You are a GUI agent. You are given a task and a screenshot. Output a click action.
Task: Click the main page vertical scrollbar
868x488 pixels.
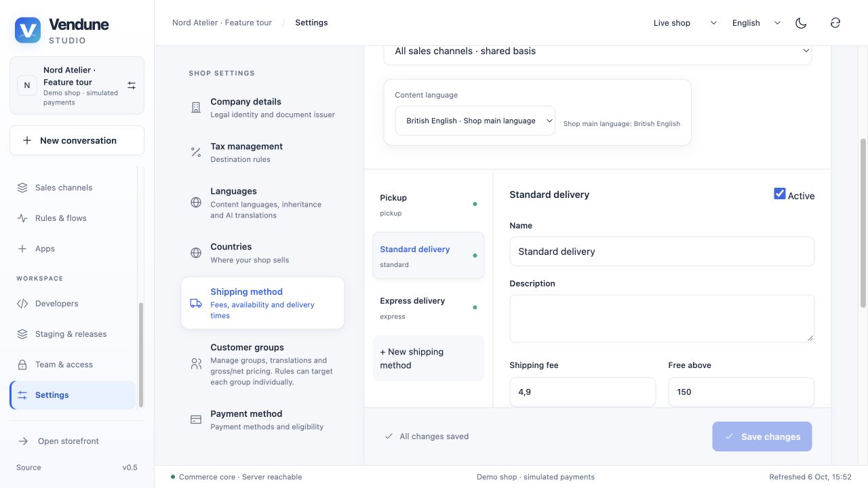(x=863, y=223)
